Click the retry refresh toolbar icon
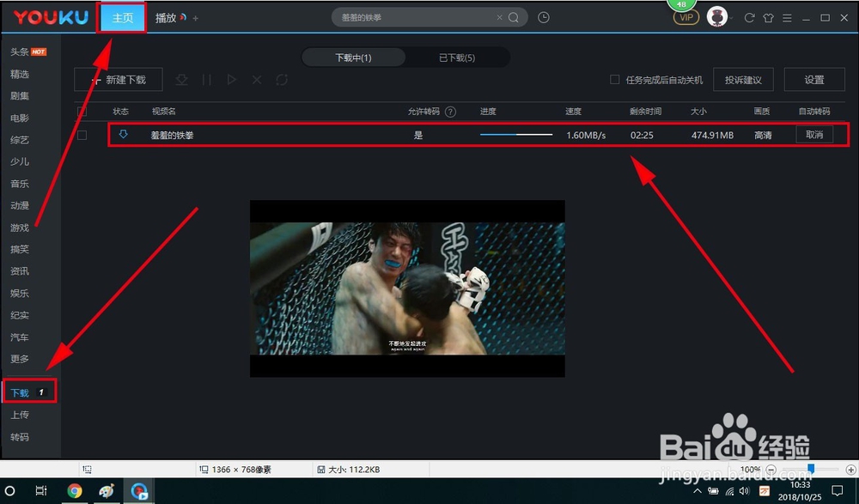859x504 pixels. point(282,80)
